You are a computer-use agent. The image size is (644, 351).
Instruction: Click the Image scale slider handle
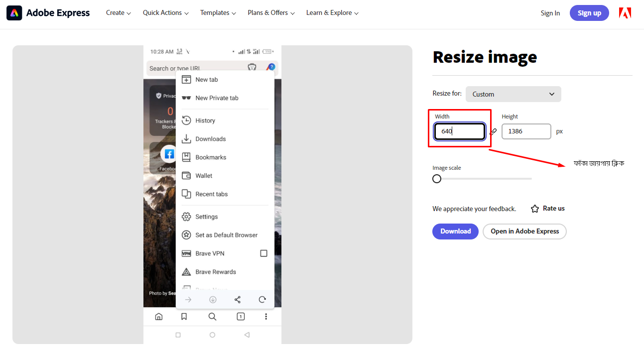(x=437, y=179)
